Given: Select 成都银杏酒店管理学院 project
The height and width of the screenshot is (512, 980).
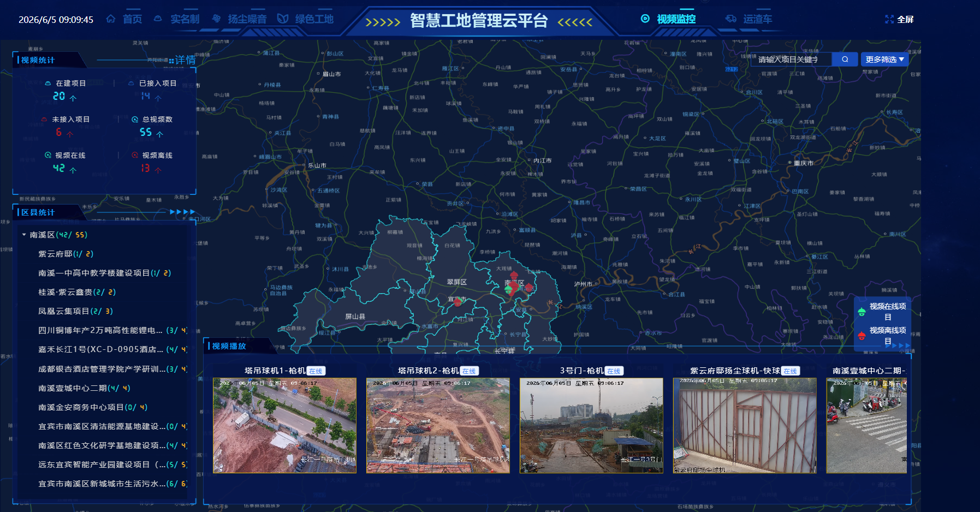Looking at the screenshot, I should [x=113, y=369].
